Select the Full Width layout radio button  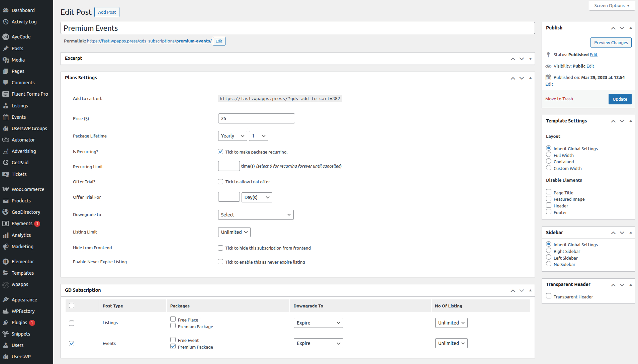(549, 155)
